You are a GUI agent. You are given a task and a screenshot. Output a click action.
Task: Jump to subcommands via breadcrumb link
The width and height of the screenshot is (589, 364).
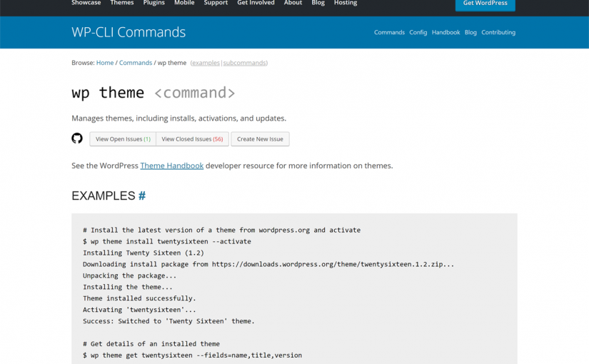click(x=245, y=63)
